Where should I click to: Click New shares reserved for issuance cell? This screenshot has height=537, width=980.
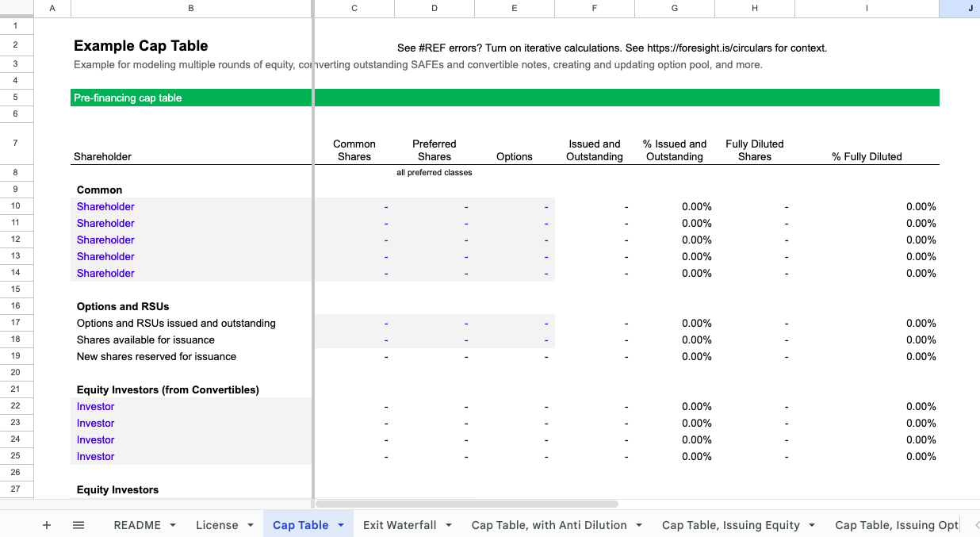(156, 357)
